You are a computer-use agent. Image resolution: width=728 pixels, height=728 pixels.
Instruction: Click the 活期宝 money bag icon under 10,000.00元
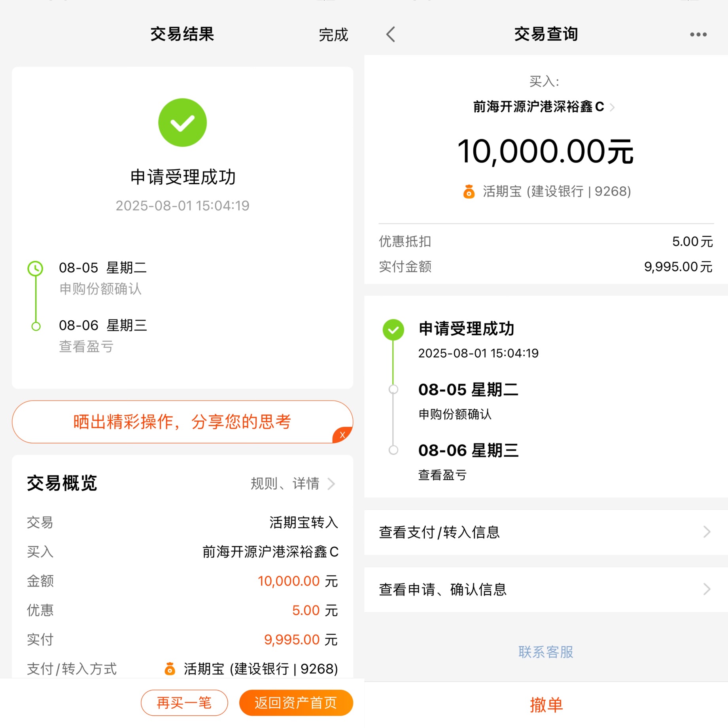469,191
